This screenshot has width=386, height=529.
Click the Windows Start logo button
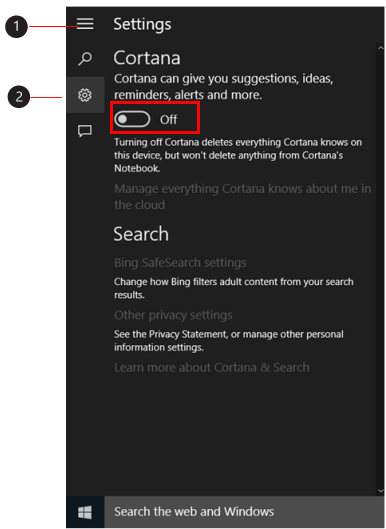[x=85, y=512]
